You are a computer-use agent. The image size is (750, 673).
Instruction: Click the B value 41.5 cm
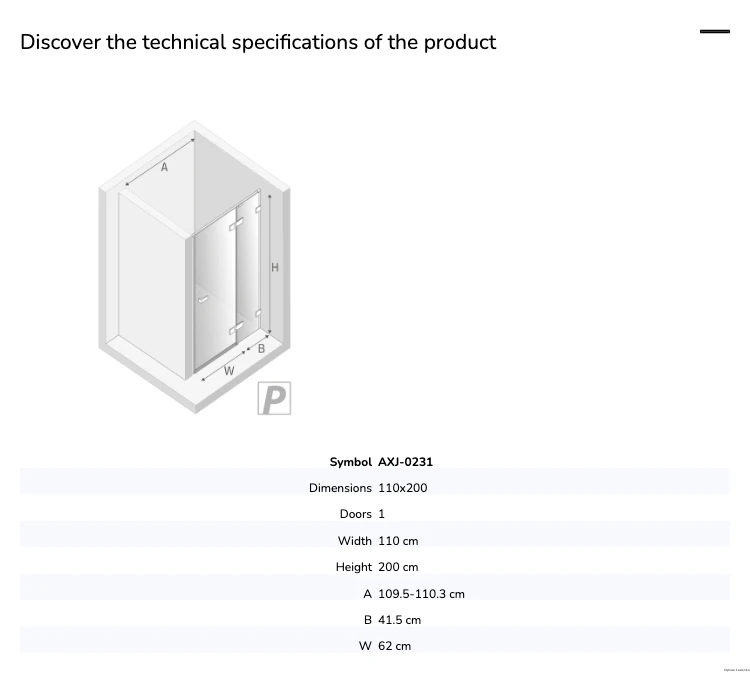tap(399, 620)
